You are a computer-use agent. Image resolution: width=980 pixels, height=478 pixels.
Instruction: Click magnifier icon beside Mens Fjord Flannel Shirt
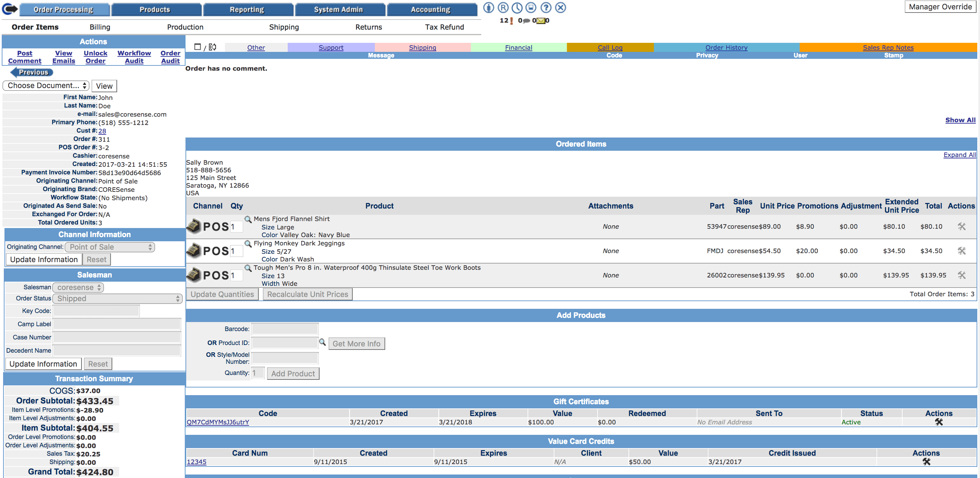click(x=248, y=219)
